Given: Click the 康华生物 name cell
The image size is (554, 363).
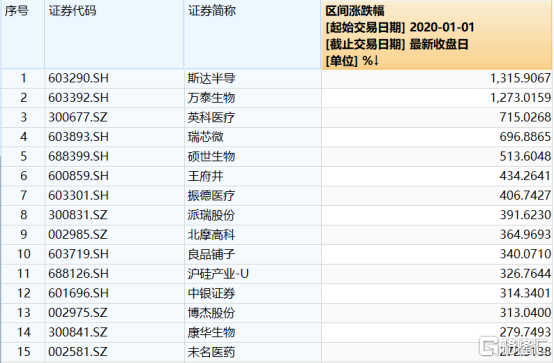Looking at the screenshot, I should pos(211,332).
